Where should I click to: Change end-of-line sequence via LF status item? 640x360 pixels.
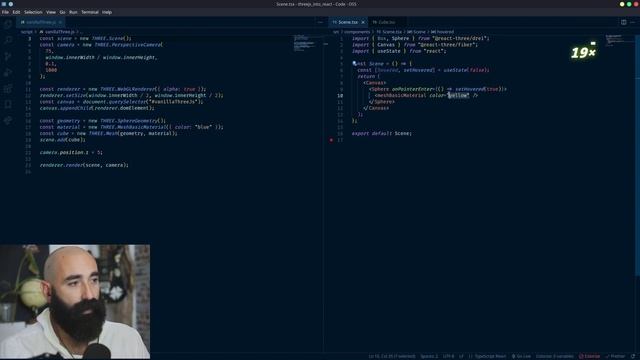[x=461, y=356]
